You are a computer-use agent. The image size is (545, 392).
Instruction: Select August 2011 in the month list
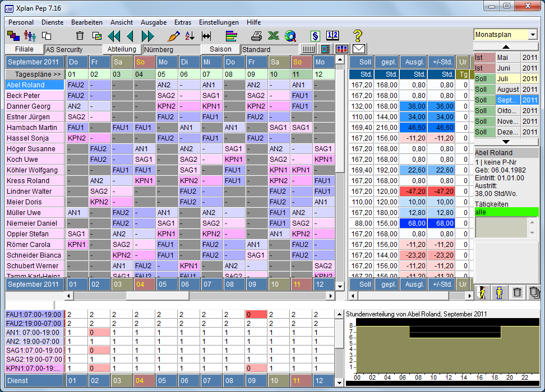tap(508, 90)
